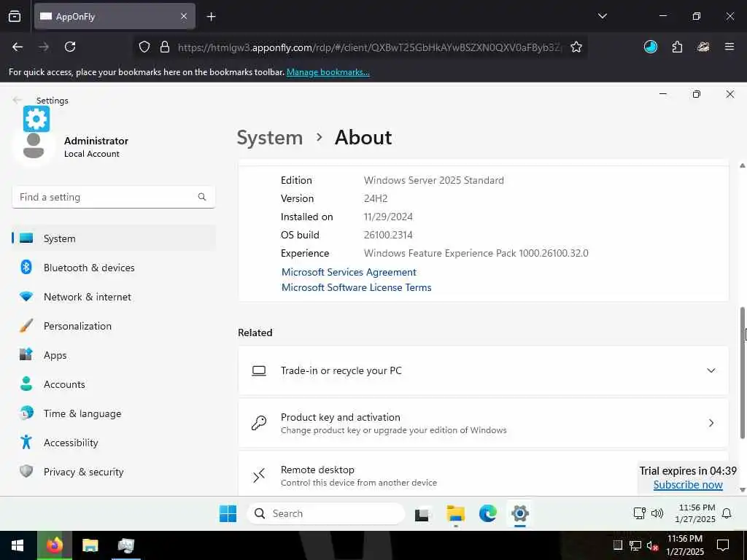747x560 pixels.
Task: Open remote Windows Start button
Action: [228, 513]
